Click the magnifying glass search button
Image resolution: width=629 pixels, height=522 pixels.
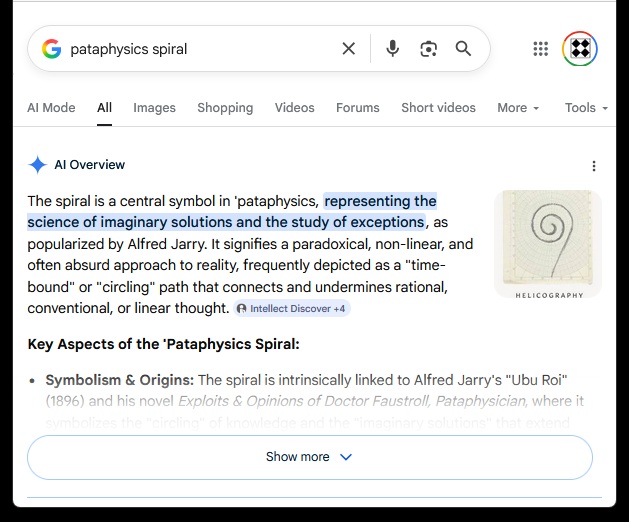point(463,49)
